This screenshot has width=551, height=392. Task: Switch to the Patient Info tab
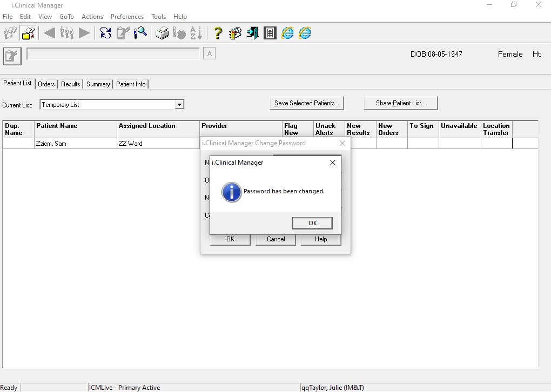[131, 84]
